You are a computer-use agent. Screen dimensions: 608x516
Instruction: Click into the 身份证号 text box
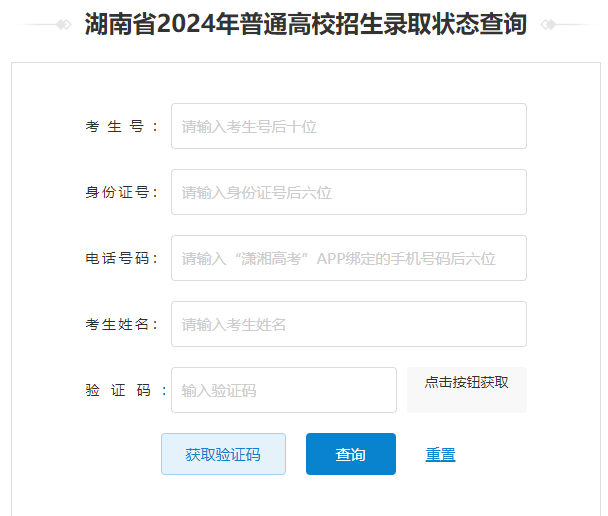(x=348, y=192)
